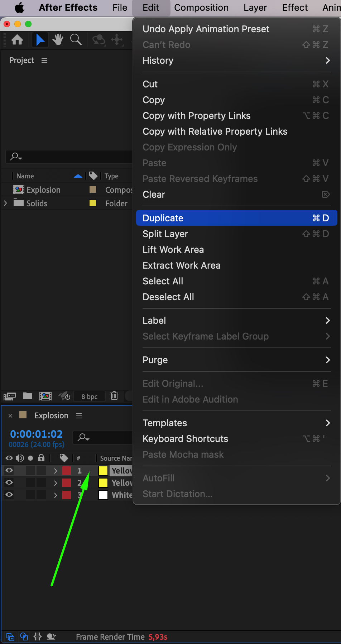Click the Home icon in toolbar
This screenshot has height=644, width=341.
click(x=17, y=40)
